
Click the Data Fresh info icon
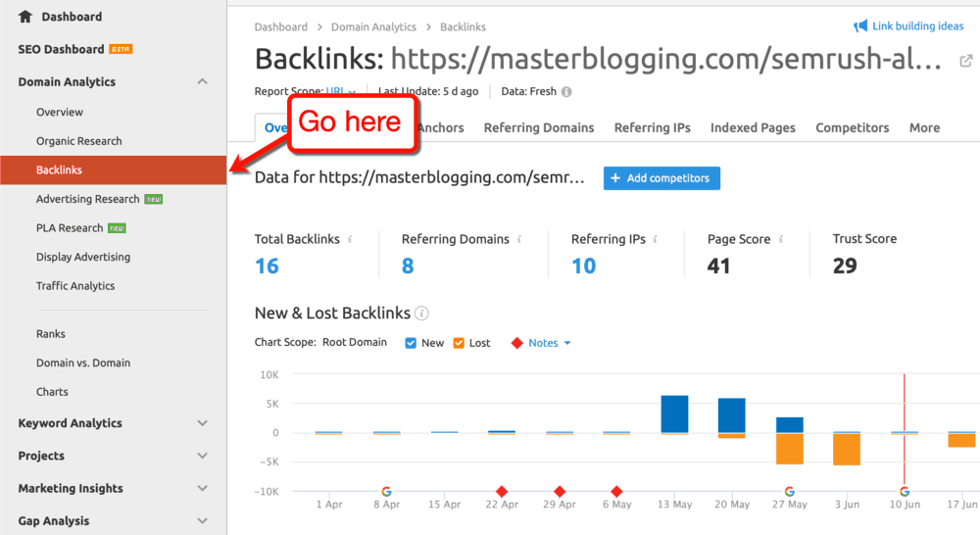tap(566, 92)
